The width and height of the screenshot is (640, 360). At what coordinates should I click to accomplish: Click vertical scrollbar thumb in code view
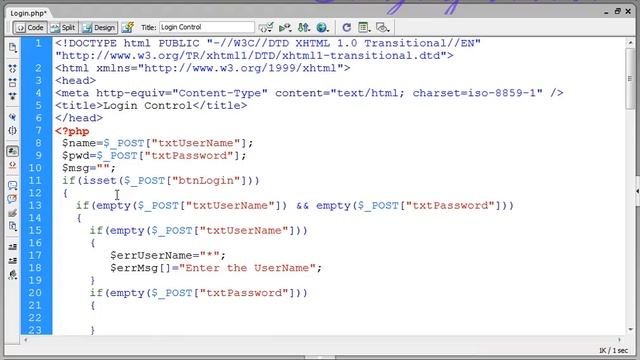point(630,78)
